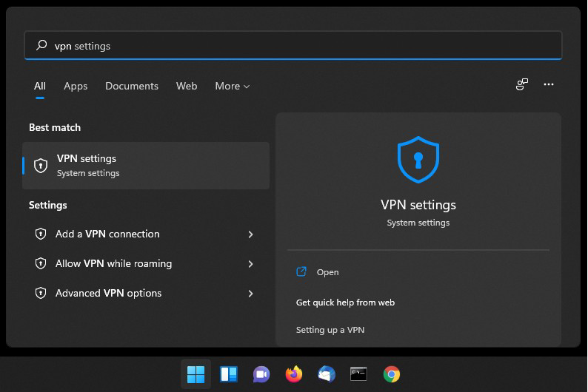Click the vpn settings search field

293,46
